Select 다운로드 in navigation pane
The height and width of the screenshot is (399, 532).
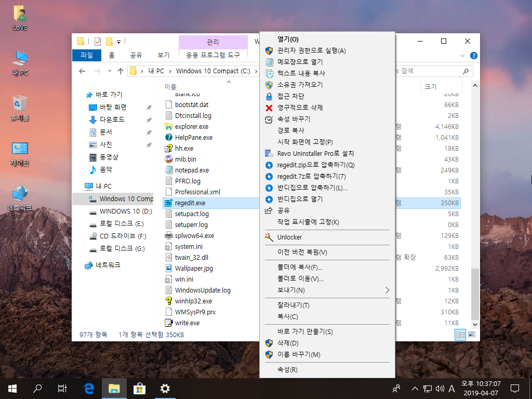click(x=112, y=119)
